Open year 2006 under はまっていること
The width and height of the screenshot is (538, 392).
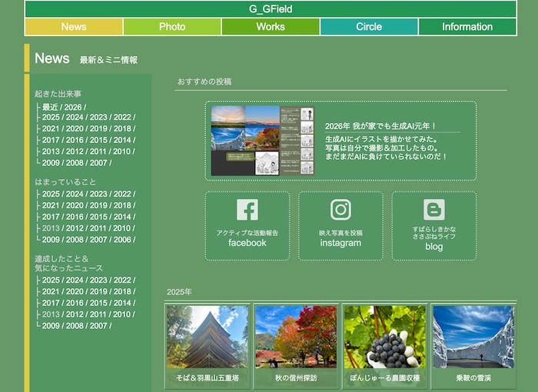[x=121, y=239]
